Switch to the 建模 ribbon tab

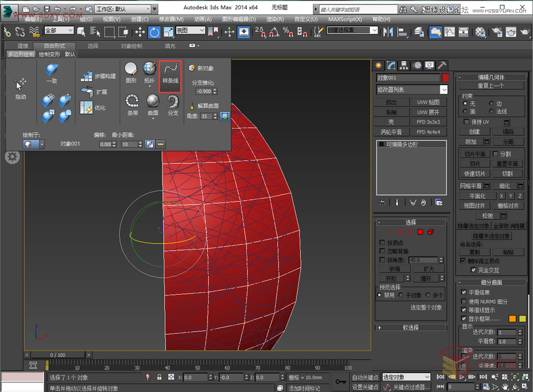coord(23,45)
